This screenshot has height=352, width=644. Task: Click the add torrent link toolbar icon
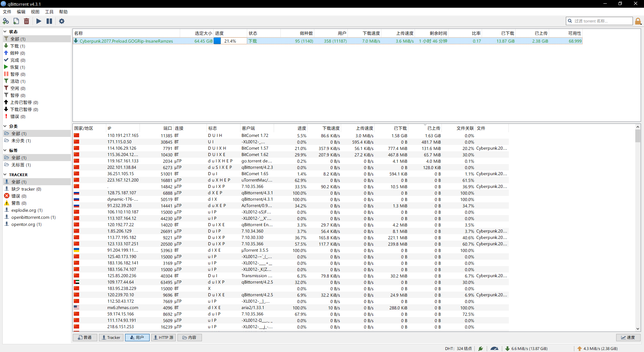tap(6, 21)
